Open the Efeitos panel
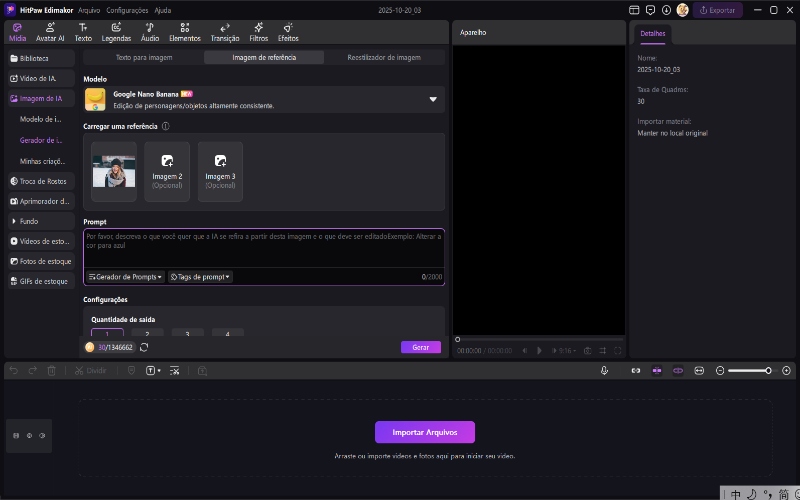 pyautogui.click(x=288, y=32)
